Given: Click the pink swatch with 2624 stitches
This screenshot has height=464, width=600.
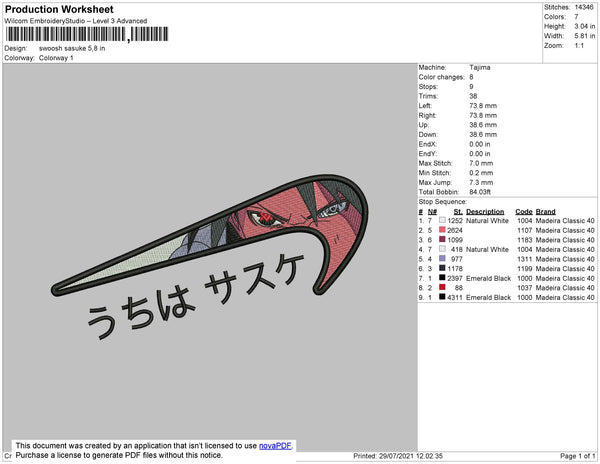Looking at the screenshot, I should pyautogui.click(x=442, y=230).
